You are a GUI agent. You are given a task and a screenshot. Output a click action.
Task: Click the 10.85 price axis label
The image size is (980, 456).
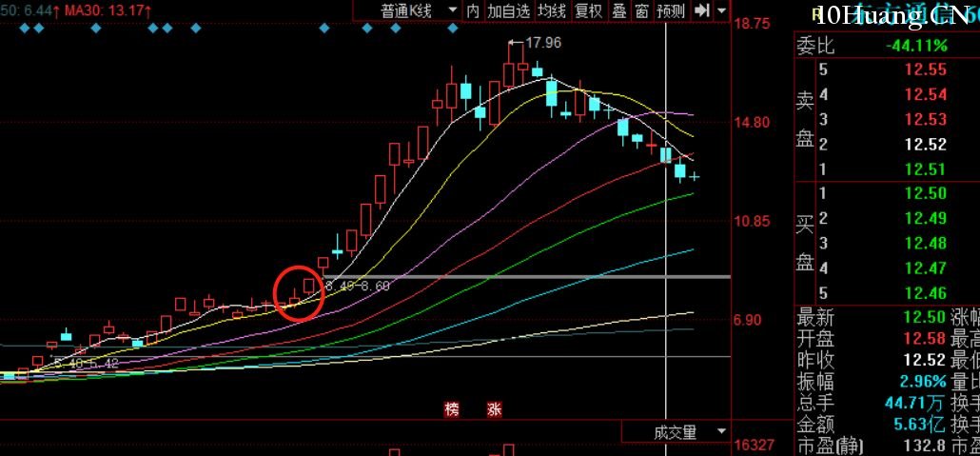(x=753, y=221)
